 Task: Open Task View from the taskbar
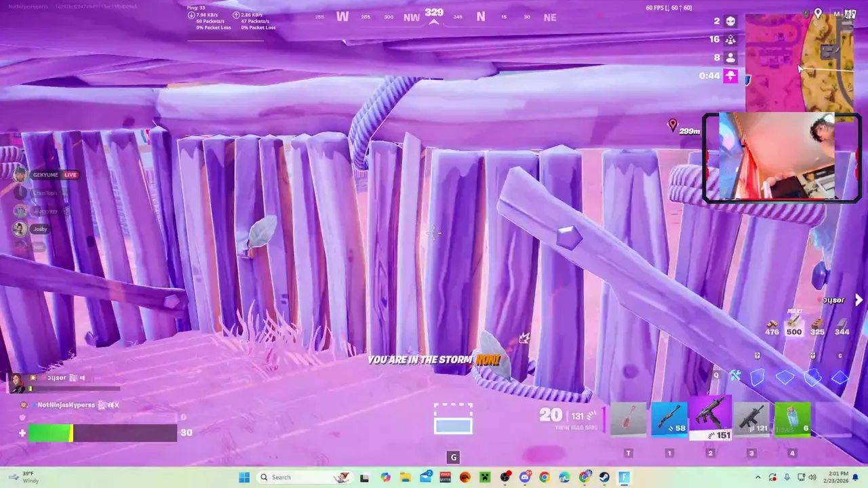(365, 477)
